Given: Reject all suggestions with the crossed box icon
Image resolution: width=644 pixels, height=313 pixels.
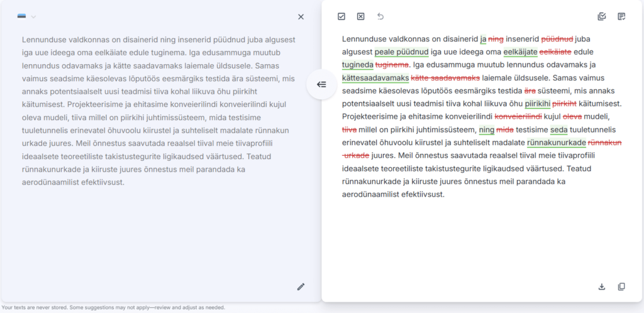Looking at the screenshot, I should click(360, 16).
